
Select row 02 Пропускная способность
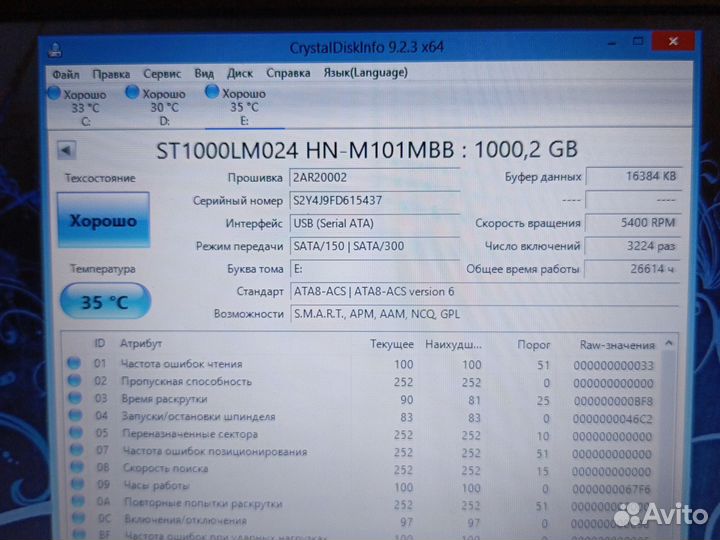(x=363, y=382)
